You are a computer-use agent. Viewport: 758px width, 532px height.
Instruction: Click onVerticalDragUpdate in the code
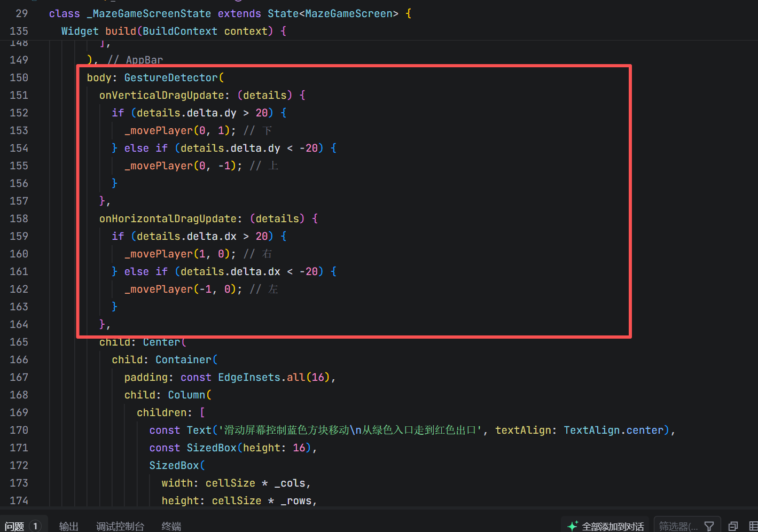161,95
